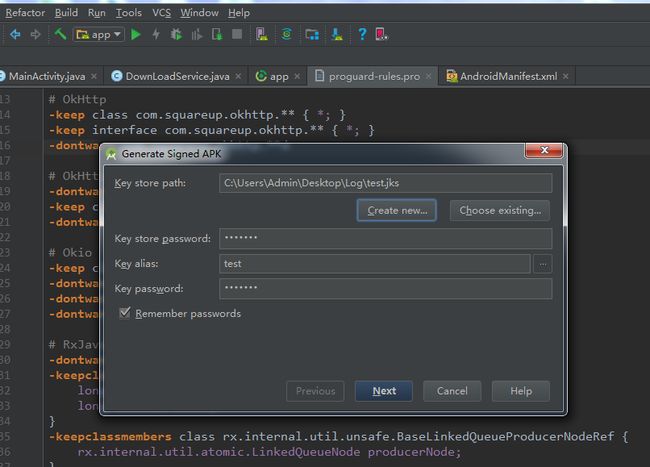650x467 pixels.
Task: Click the Cancel button
Action: pos(452,391)
